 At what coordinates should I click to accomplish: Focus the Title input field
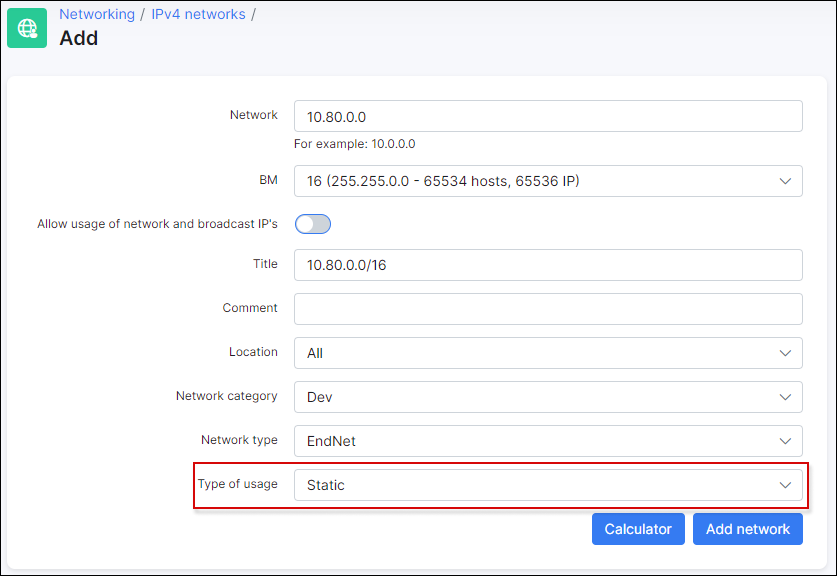pyautogui.click(x=547, y=265)
